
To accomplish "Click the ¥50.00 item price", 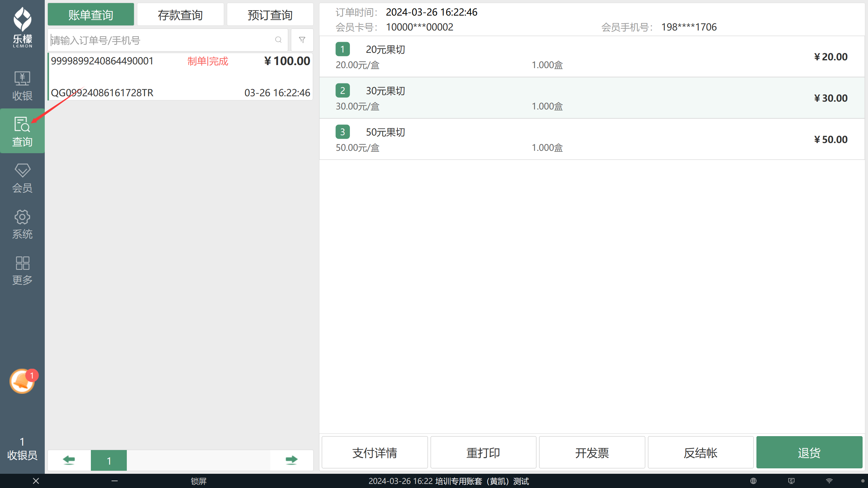I will point(831,139).
